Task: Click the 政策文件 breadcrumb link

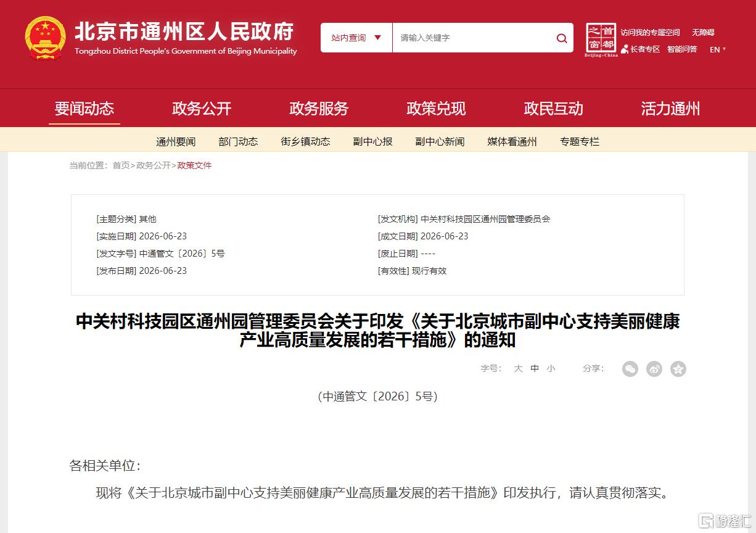Action: click(x=194, y=165)
